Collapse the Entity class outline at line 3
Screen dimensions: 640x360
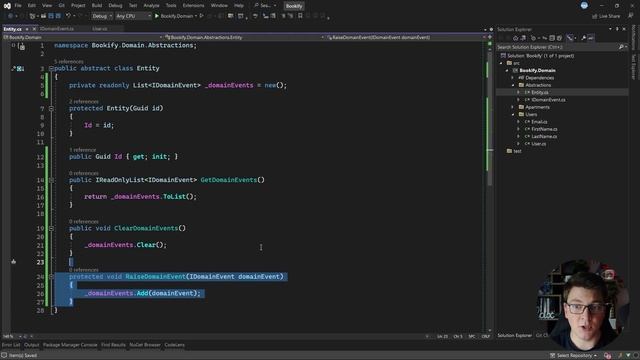click(x=51, y=69)
